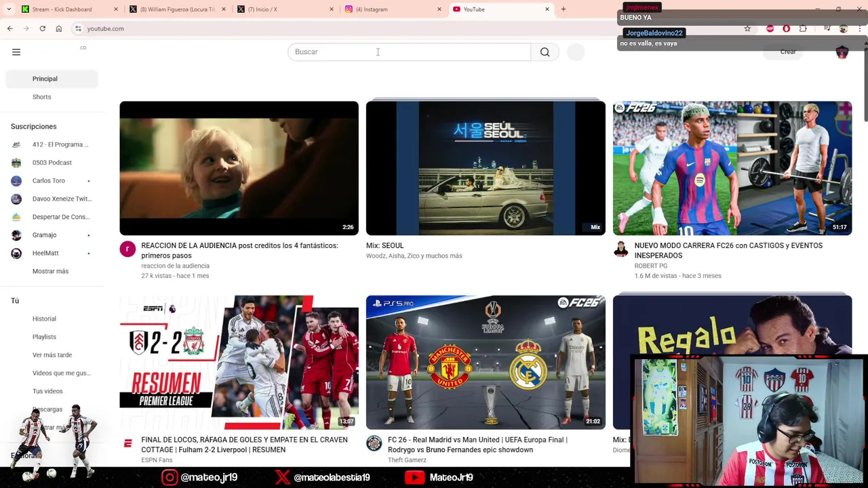Expand Mostrar más in subscriptions

(50, 271)
